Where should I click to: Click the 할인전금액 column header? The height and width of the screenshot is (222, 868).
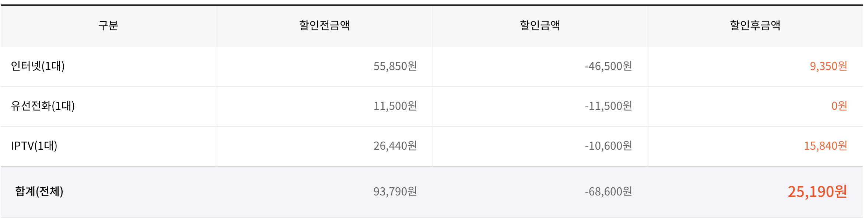324,25
